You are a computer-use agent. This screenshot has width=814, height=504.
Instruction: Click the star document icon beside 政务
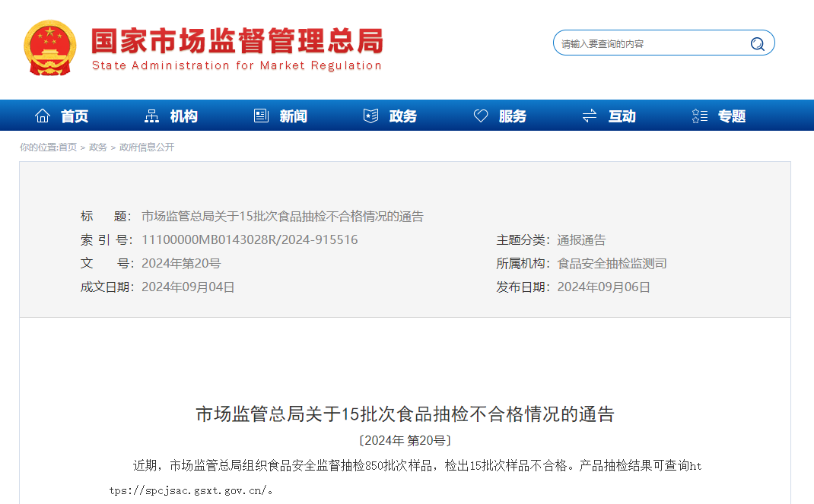point(371,116)
